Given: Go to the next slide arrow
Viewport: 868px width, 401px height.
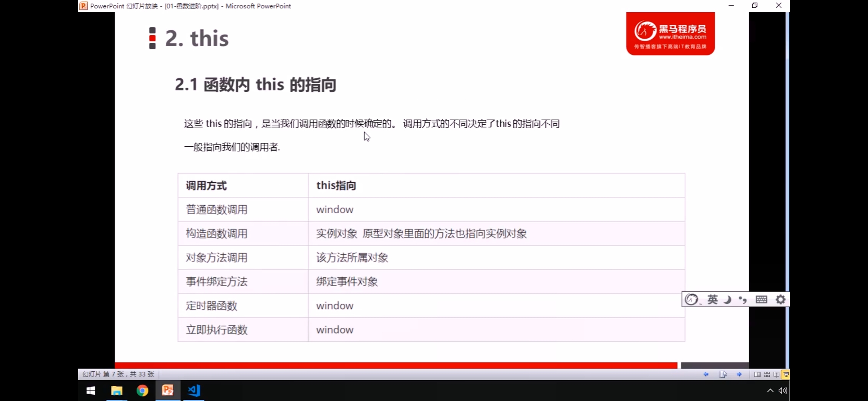Looking at the screenshot, I should (x=739, y=374).
